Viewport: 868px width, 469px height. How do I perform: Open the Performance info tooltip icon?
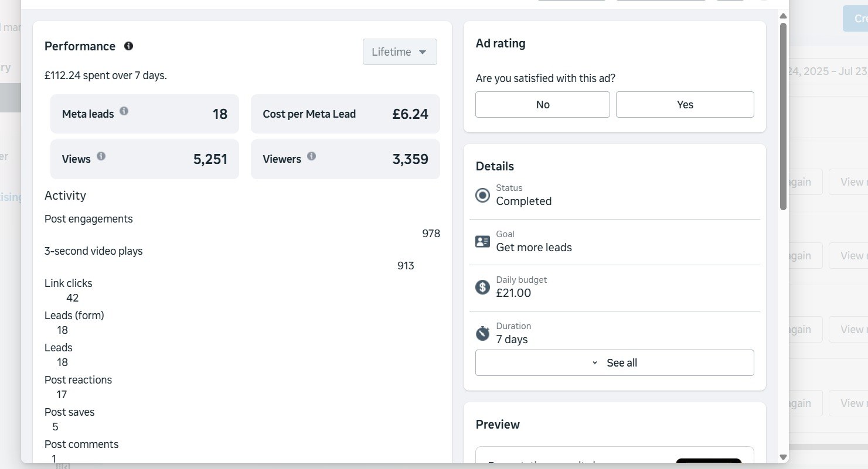click(128, 46)
